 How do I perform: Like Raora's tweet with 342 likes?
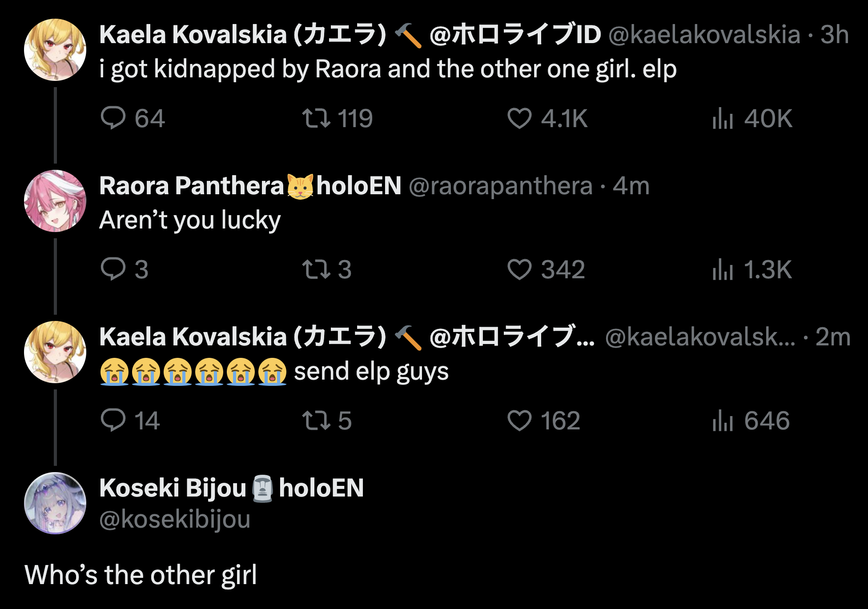pos(519,269)
